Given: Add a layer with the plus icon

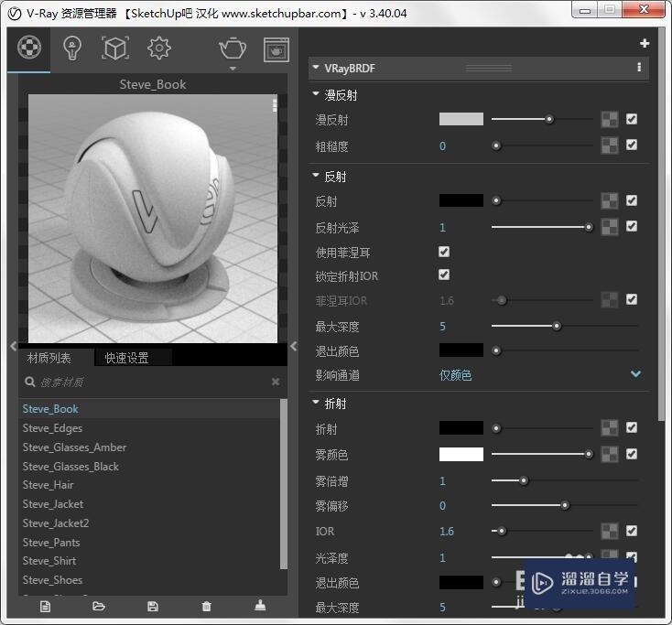Looking at the screenshot, I should (x=645, y=43).
